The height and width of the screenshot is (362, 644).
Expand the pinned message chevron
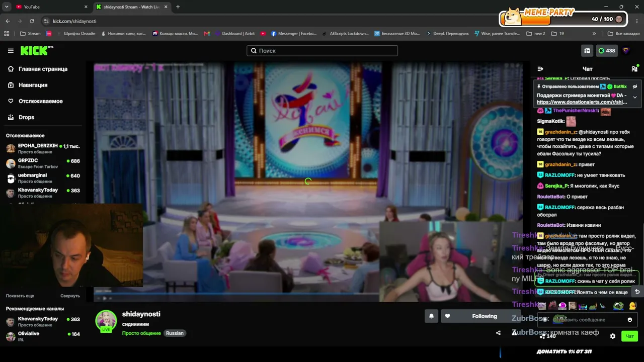point(635,97)
